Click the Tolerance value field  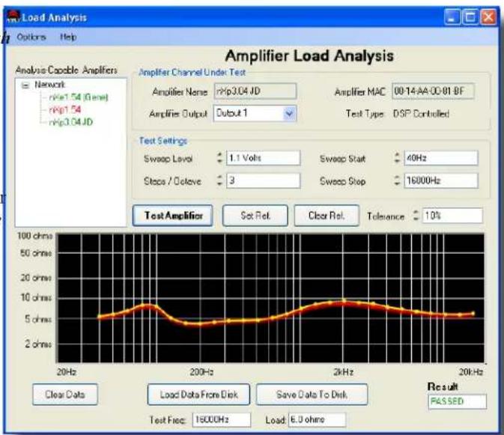coord(452,216)
